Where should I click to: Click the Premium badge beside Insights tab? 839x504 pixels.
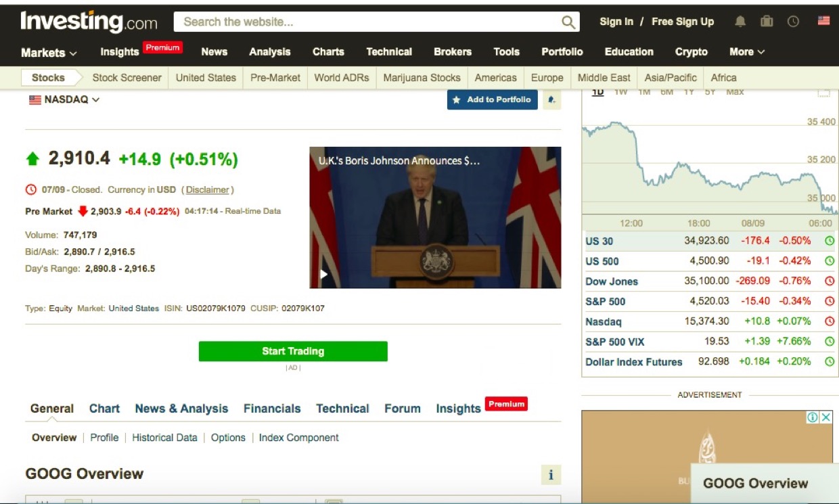click(506, 404)
